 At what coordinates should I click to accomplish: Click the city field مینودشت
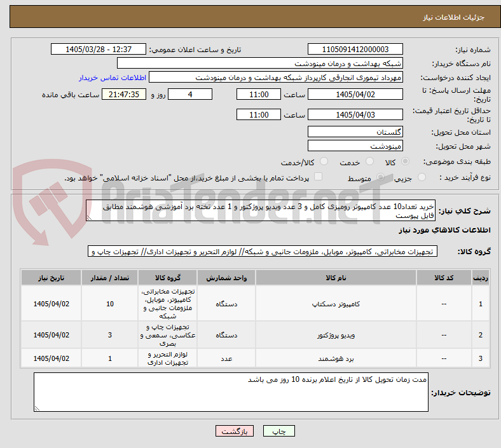(x=355, y=146)
